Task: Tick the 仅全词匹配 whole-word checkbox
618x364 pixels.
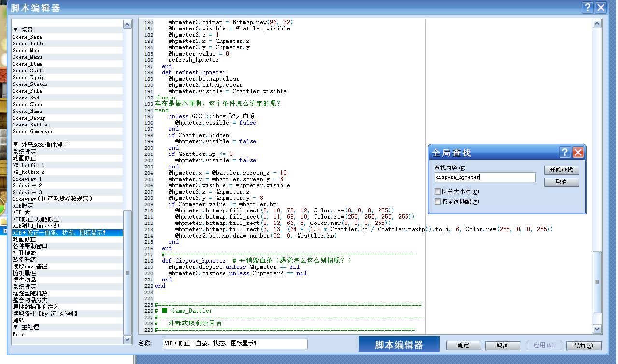Action: click(437, 202)
